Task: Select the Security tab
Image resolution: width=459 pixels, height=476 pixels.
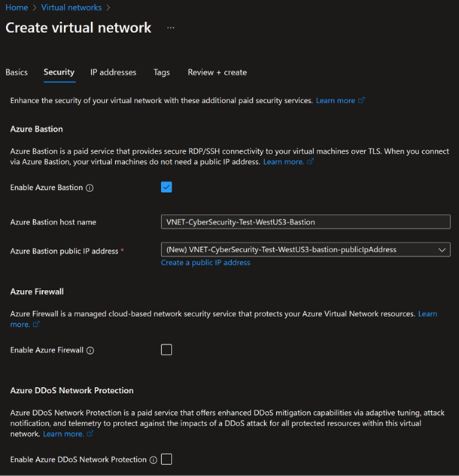Action: pos(59,72)
